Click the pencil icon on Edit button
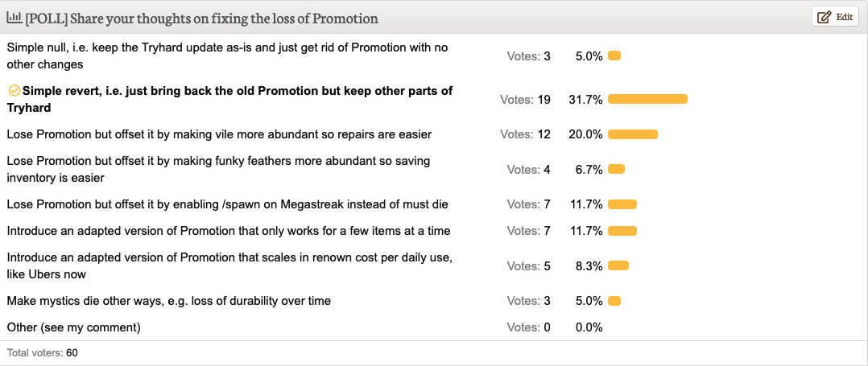This screenshot has width=868, height=366. 824,17
